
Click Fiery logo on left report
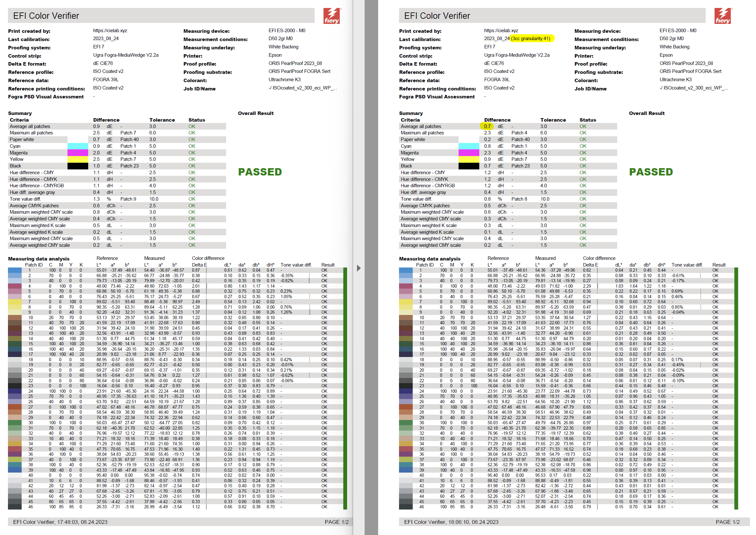332,16
